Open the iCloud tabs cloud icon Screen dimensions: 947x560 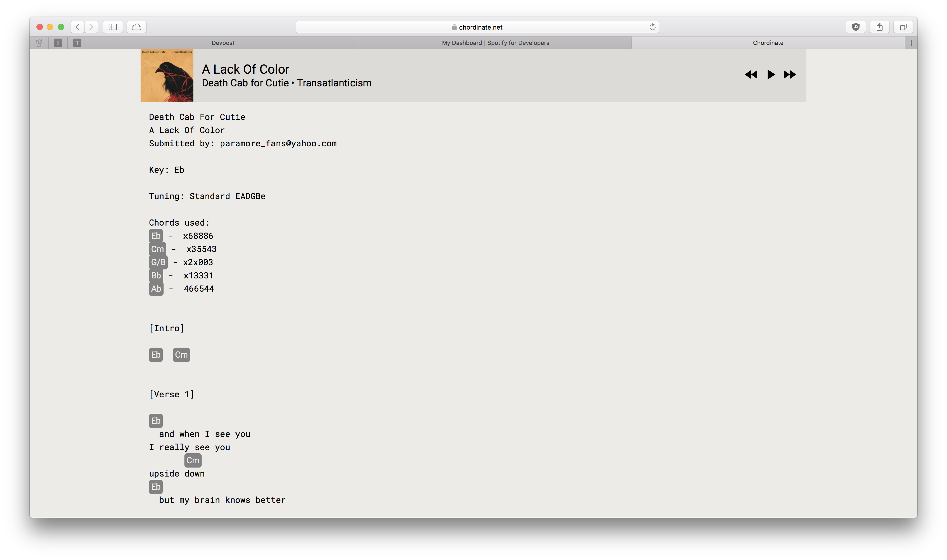point(136,27)
